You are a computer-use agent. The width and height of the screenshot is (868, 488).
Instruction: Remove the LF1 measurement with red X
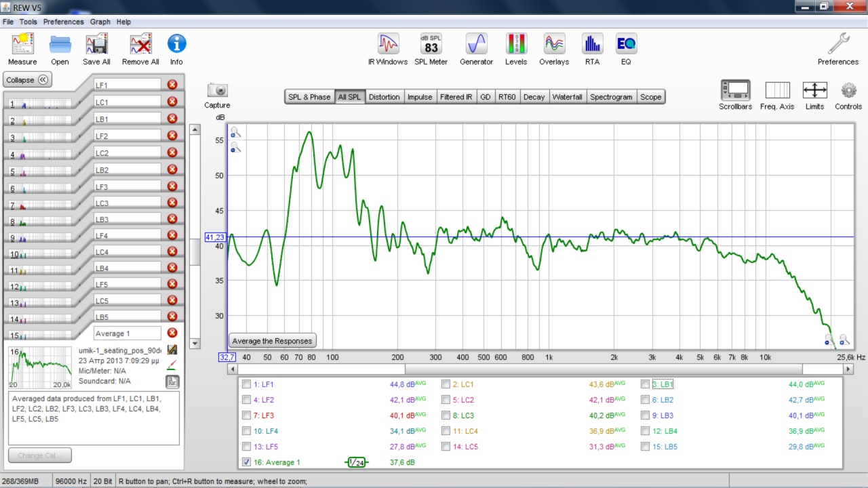pyautogui.click(x=172, y=85)
